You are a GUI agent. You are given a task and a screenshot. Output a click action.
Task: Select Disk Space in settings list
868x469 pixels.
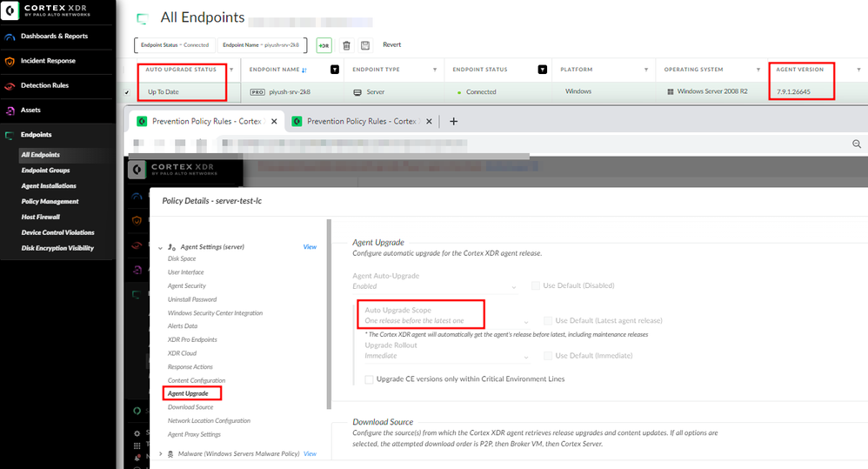[x=182, y=259]
